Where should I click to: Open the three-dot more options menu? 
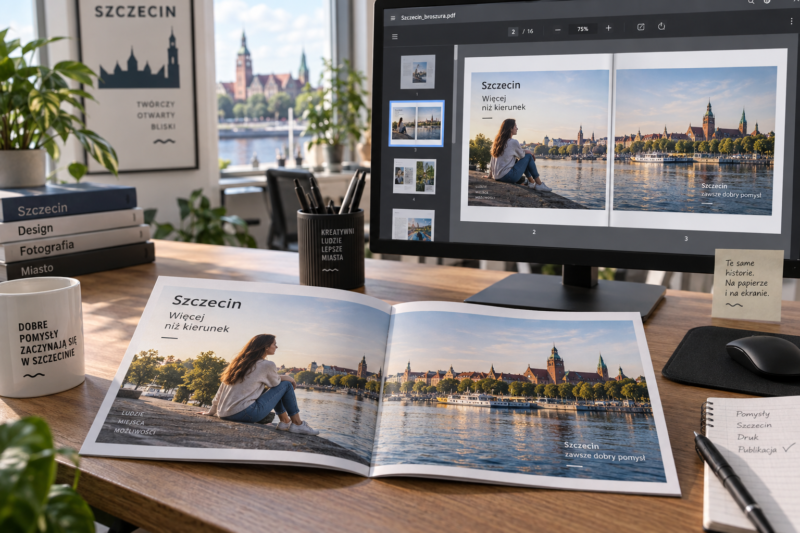(791, 21)
